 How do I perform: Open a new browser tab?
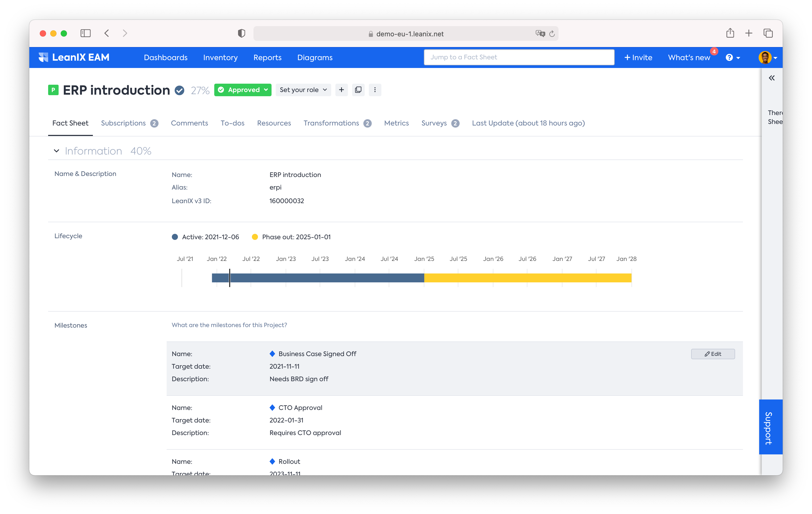point(749,33)
